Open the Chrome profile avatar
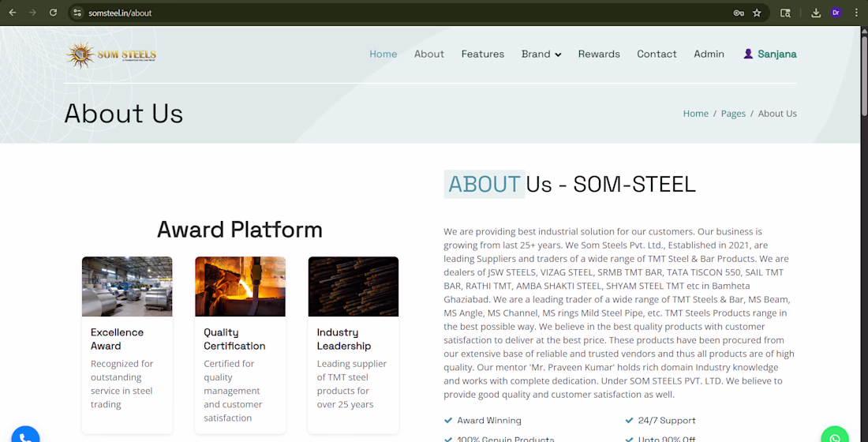Image resolution: width=868 pixels, height=442 pixels. tap(836, 12)
